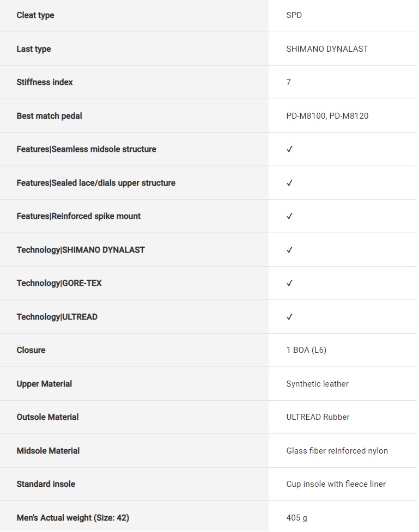The width and height of the screenshot is (419, 532).
Task: Click the ULTREAD technology checkmark
Action: point(290,317)
